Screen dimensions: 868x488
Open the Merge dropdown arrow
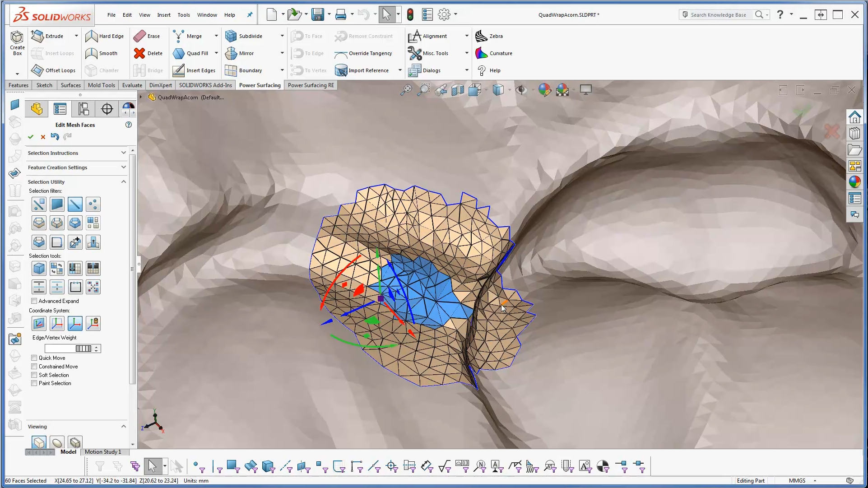[x=216, y=36]
